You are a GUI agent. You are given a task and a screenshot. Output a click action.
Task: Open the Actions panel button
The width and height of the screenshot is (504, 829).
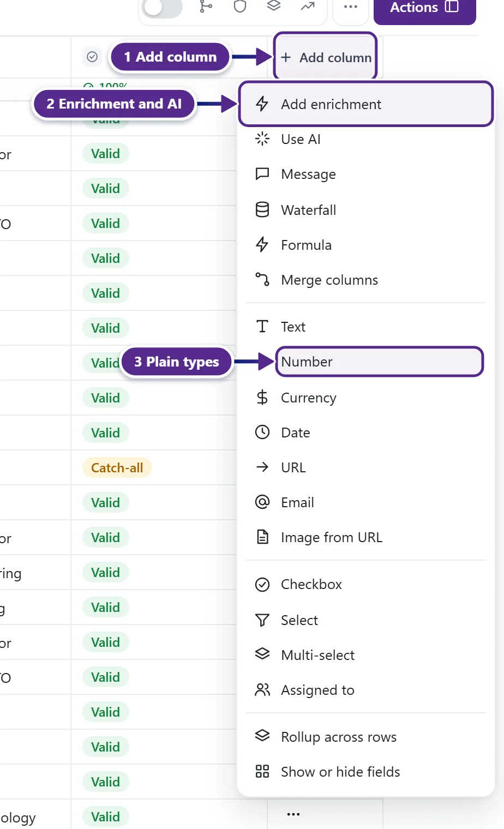pyautogui.click(x=424, y=8)
